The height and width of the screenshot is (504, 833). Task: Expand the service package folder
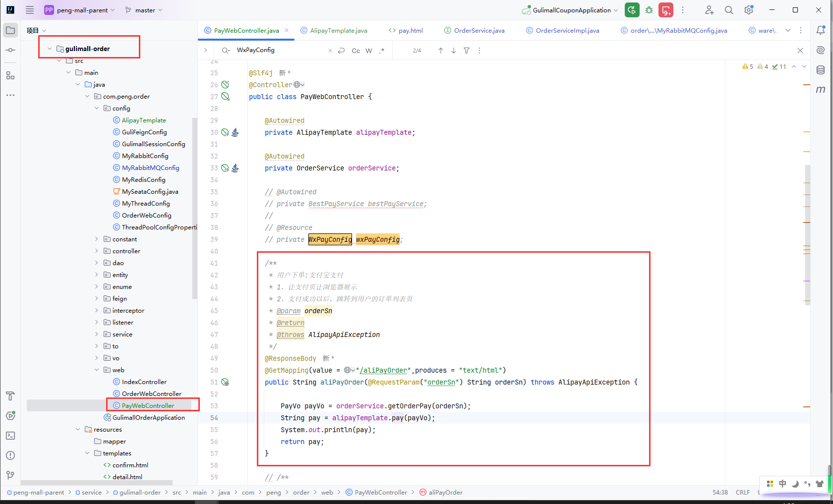click(x=97, y=334)
